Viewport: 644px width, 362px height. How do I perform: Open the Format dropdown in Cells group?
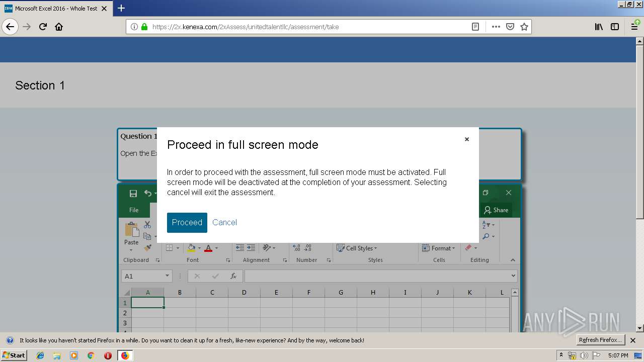439,248
